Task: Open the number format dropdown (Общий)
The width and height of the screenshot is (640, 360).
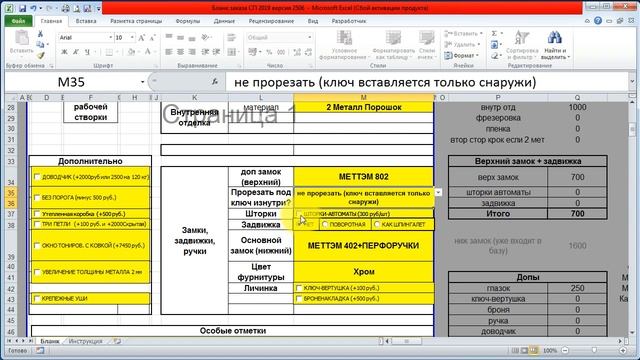Action: pyautogui.click(x=309, y=38)
